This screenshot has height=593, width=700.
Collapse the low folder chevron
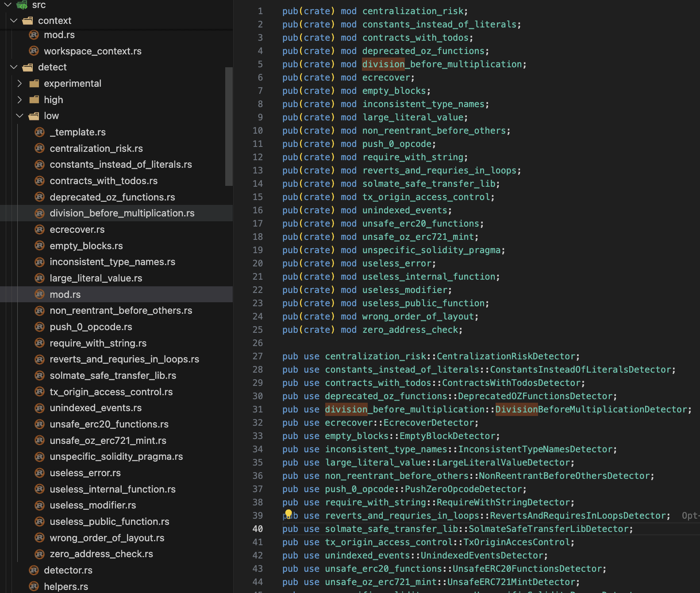click(19, 116)
